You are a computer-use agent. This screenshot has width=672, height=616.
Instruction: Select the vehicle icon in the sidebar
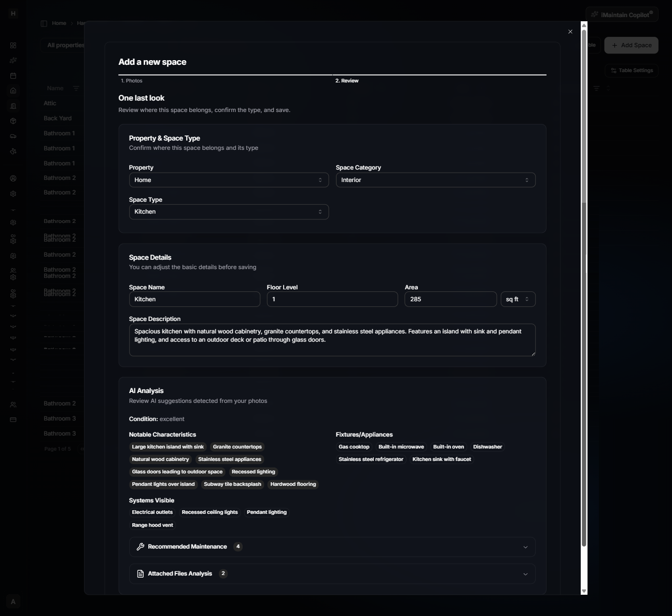[x=13, y=136]
